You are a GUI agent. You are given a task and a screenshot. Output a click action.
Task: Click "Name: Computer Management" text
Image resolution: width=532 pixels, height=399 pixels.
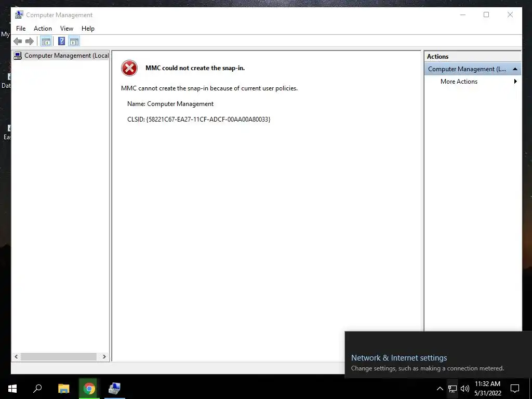click(x=170, y=104)
